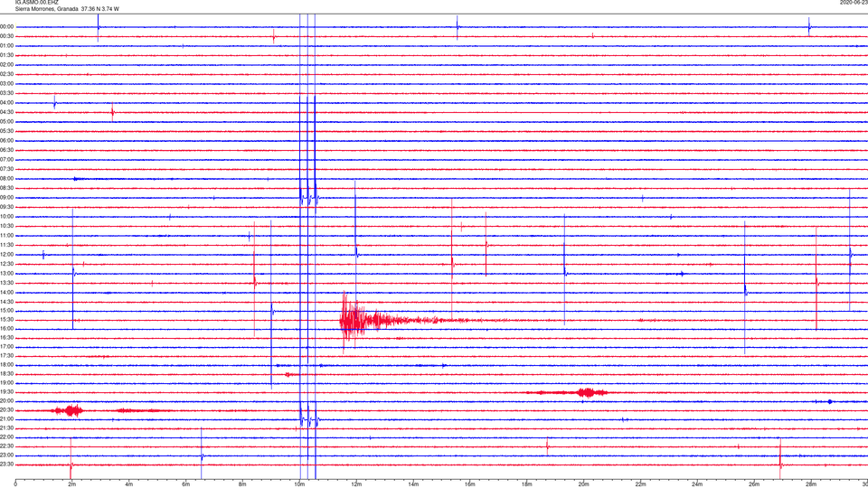The height and width of the screenshot is (488, 868).
Task: Click the 00:00 row time label
Action: pyautogui.click(x=6, y=26)
